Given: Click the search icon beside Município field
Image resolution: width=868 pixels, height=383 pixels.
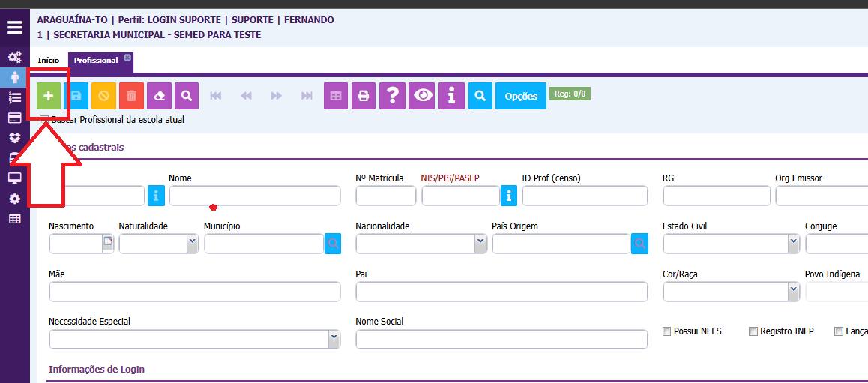Looking at the screenshot, I should 333,244.
